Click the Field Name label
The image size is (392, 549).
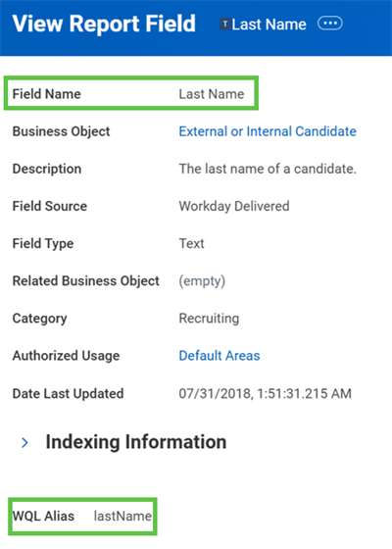point(47,94)
